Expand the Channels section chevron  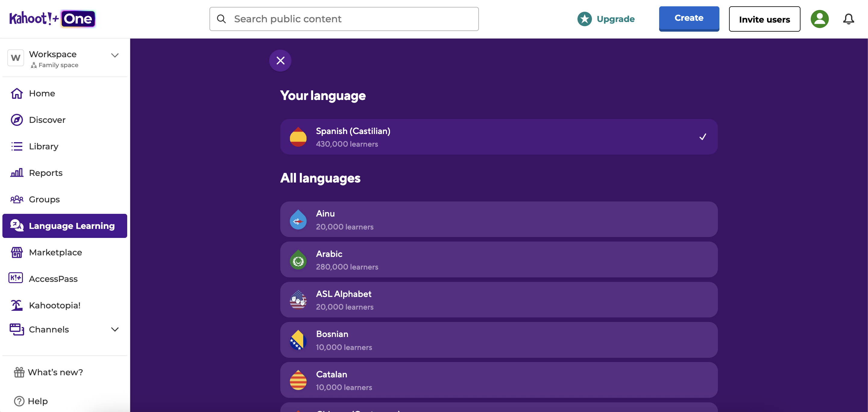pyautogui.click(x=115, y=329)
